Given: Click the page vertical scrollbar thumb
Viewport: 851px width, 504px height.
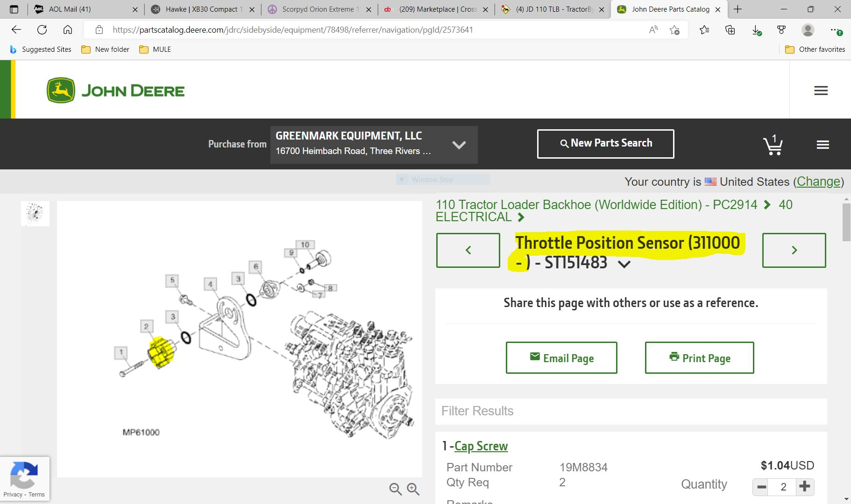Looking at the screenshot, I should [x=846, y=223].
